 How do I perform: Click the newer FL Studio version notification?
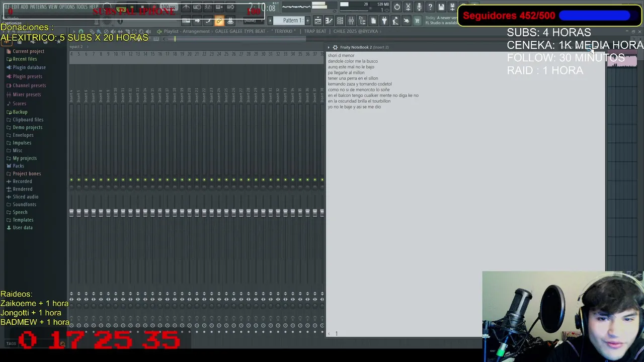[x=441, y=21]
